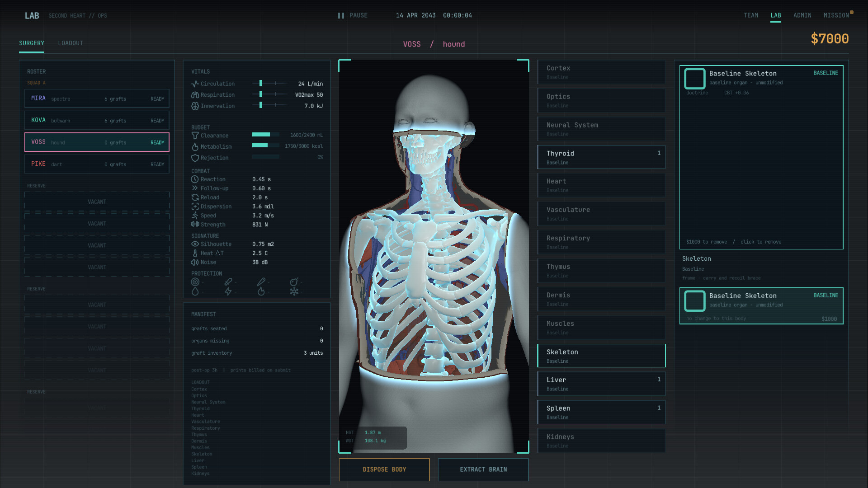Open the Cortex organ slot
This screenshot has width=868, height=488.
coord(601,72)
